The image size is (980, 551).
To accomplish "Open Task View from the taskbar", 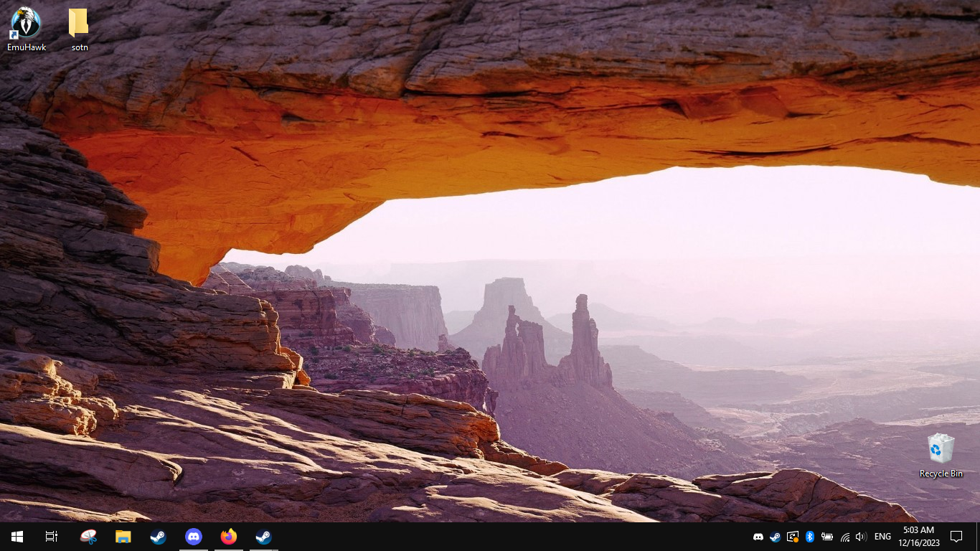I will coord(52,537).
